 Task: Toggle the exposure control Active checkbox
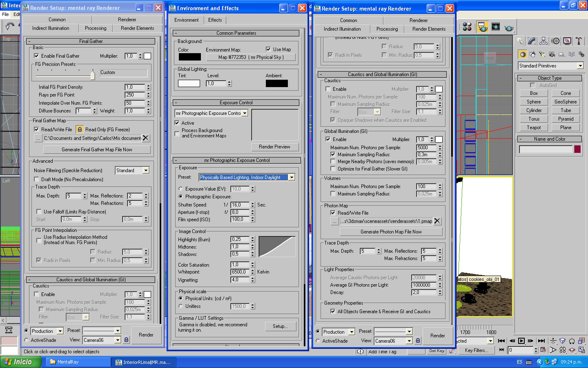(177, 123)
